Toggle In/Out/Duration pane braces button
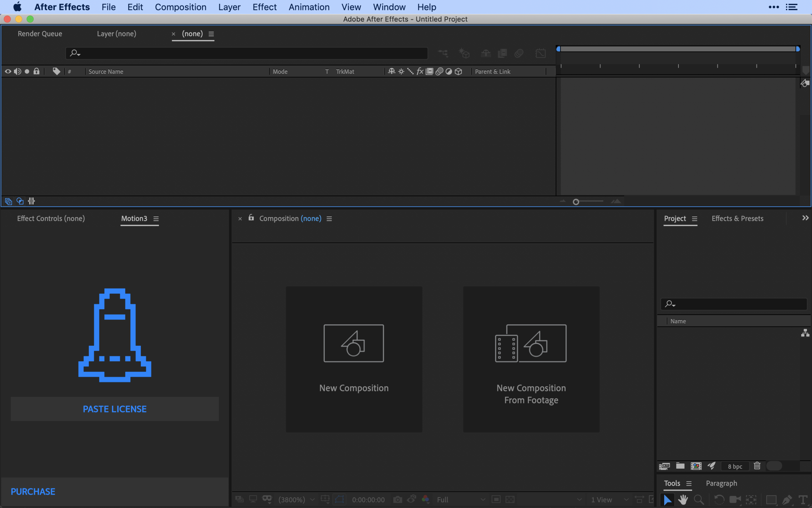 pos(31,201)
